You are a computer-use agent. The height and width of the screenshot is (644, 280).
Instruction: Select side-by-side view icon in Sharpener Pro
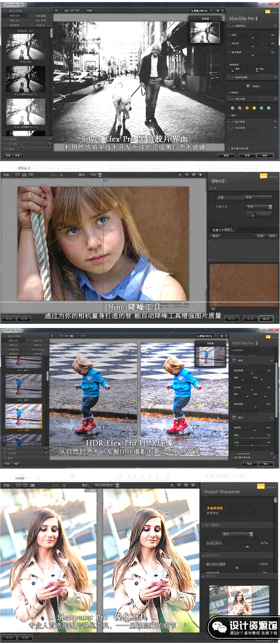(x=32, y=485)
